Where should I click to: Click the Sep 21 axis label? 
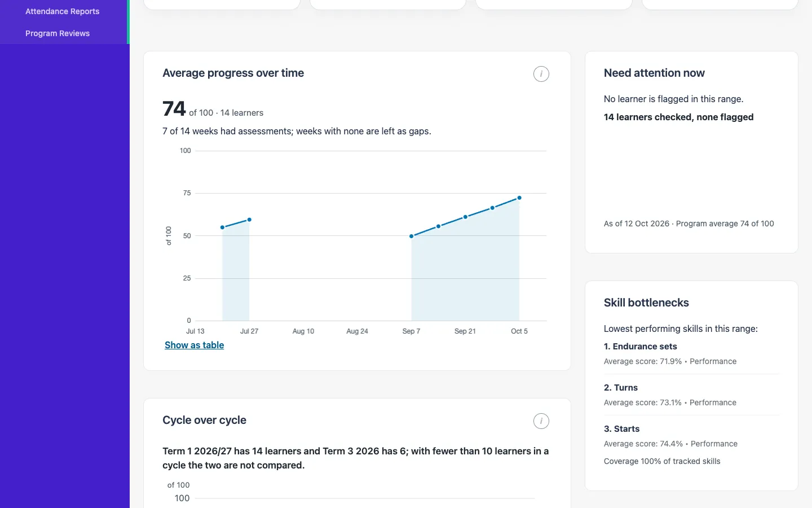465,331
